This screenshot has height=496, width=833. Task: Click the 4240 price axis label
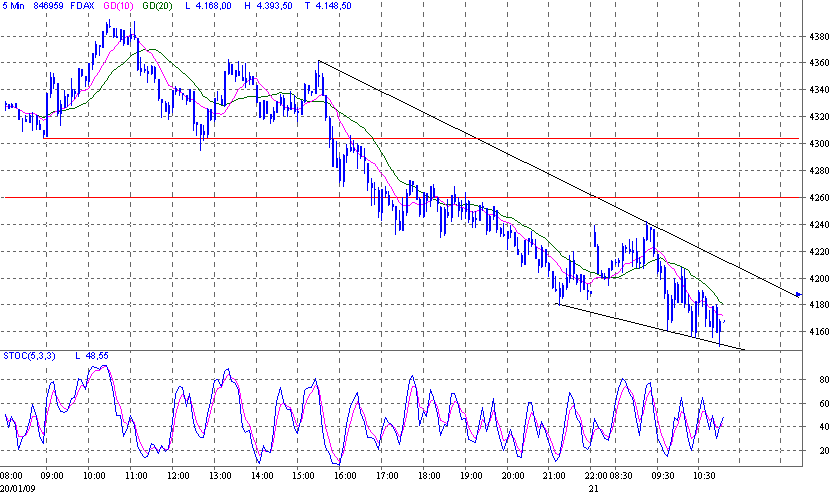[819, 225]
